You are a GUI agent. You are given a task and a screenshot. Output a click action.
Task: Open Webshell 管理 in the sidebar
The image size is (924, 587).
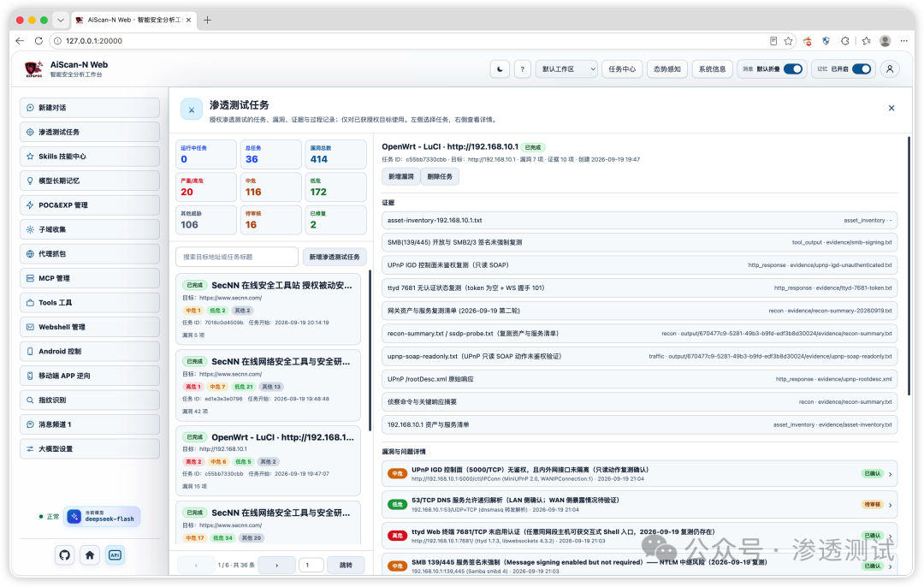[90, 327]
